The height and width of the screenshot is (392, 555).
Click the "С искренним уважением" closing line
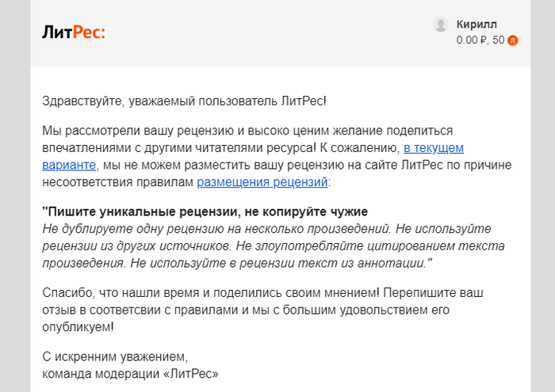point(115,356)
